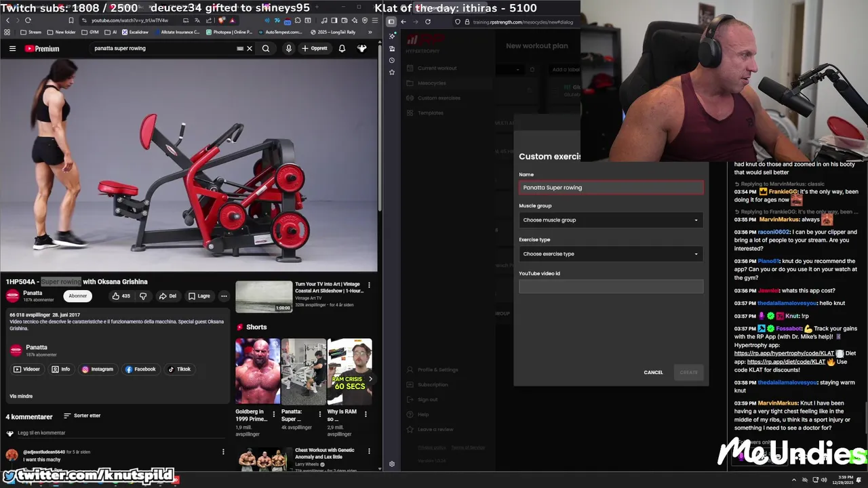The height and width of the screenshot is (488, 868).
Task: Click the YouTube video id field
Action: coord(611,287)
